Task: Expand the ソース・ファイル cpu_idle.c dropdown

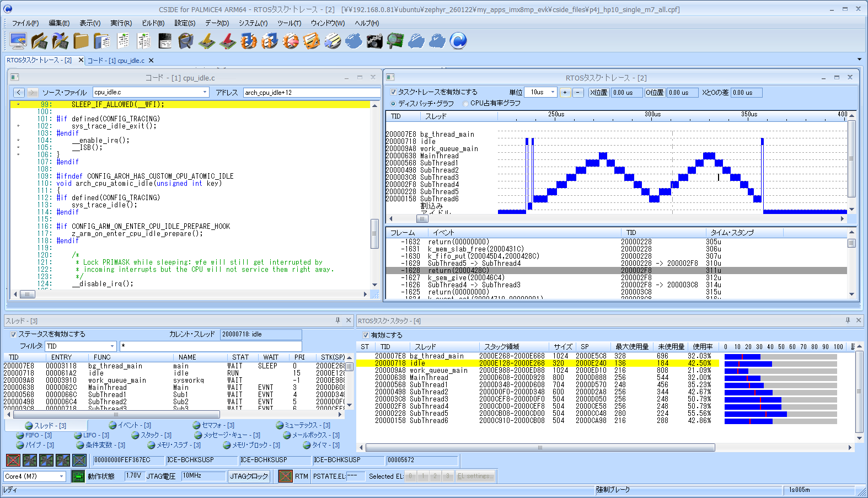Action: point(205,93)
